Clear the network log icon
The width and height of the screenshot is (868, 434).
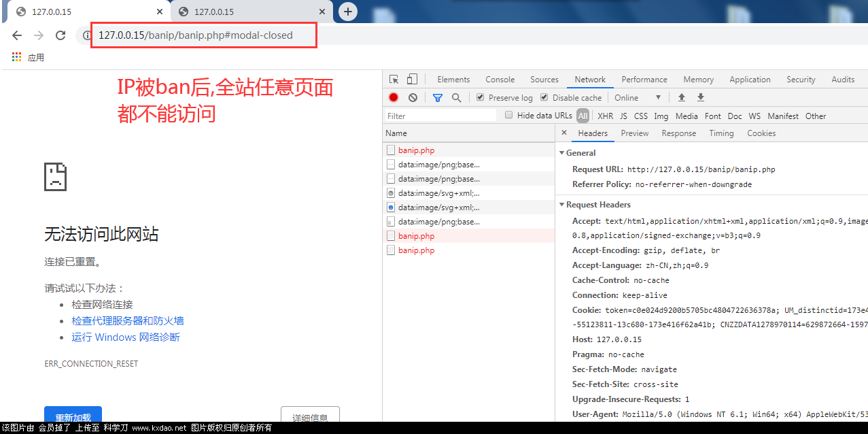pos(413,97)
